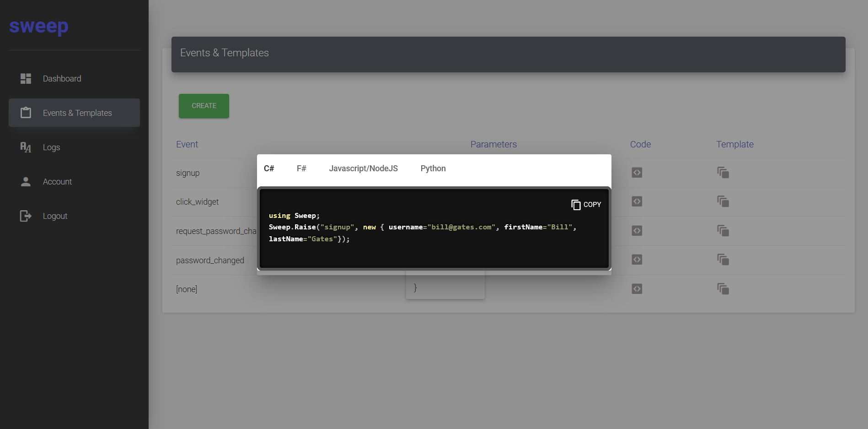Click template icon for click_widget row

pos(723,201)
